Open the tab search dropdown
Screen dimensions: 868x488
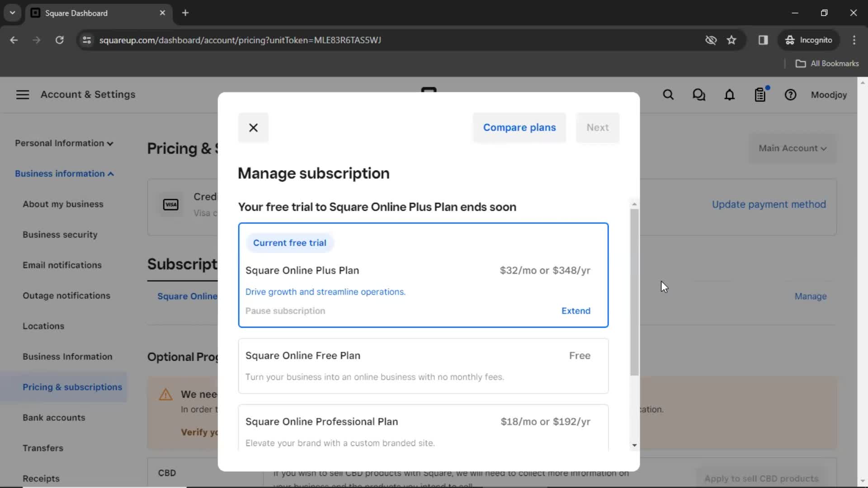click(x=13, y=13)
